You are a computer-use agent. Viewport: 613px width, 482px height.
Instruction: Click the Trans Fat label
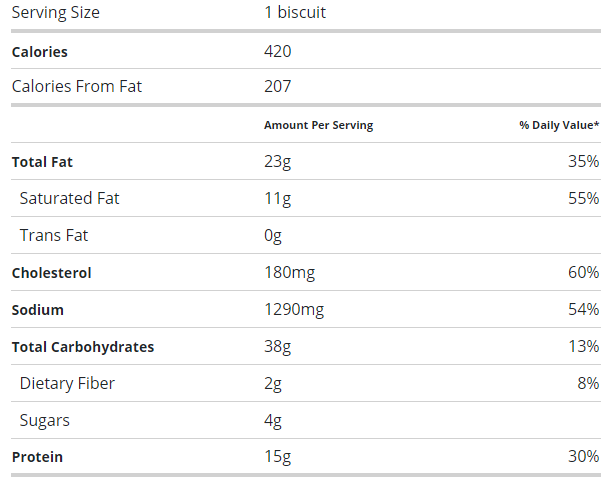click(54, 235)
